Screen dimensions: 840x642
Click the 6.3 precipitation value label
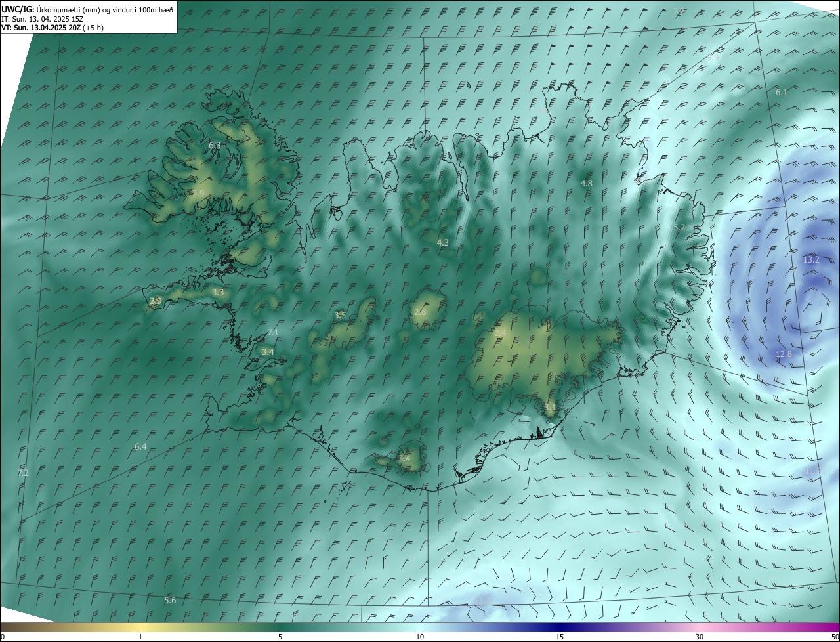215,145
